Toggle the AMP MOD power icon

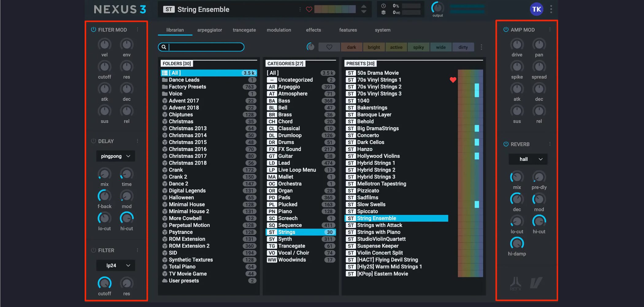[x=506, y=29]
